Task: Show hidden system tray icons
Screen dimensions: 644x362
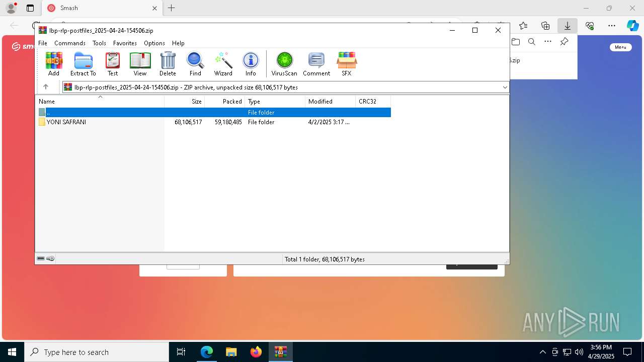Action: pos(542,352)
